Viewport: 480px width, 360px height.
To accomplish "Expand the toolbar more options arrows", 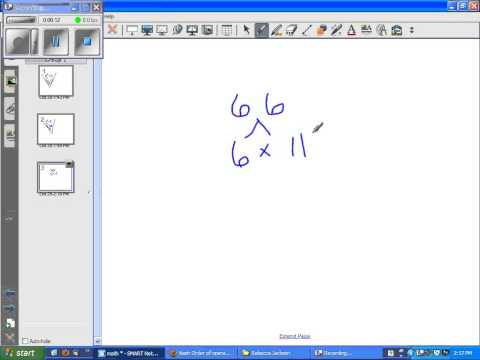I will pyautogui.click(x=412, y=30).
